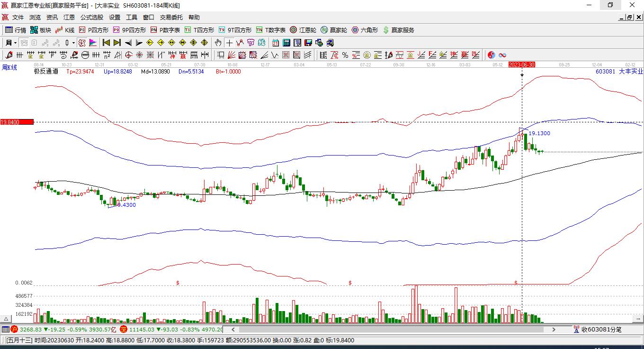Switch to the K线 chart view
Image resolution: width=644 pixels, height=349 pixels.
(65, 30)
